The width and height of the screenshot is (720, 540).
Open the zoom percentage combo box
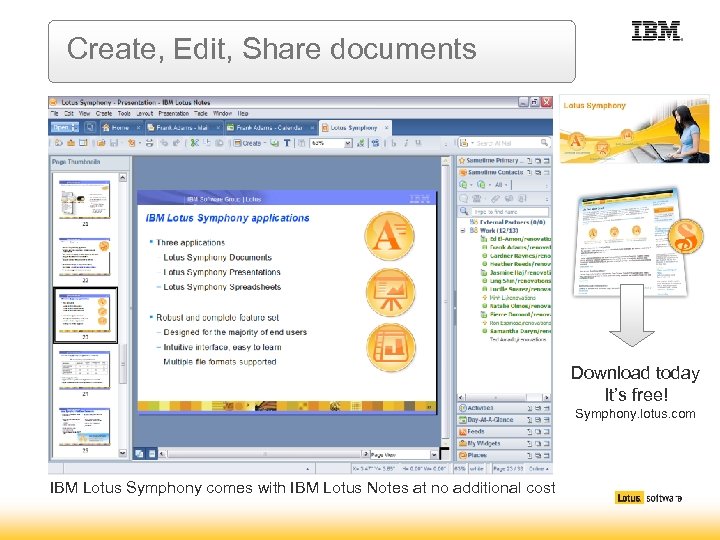pos(348,143)
